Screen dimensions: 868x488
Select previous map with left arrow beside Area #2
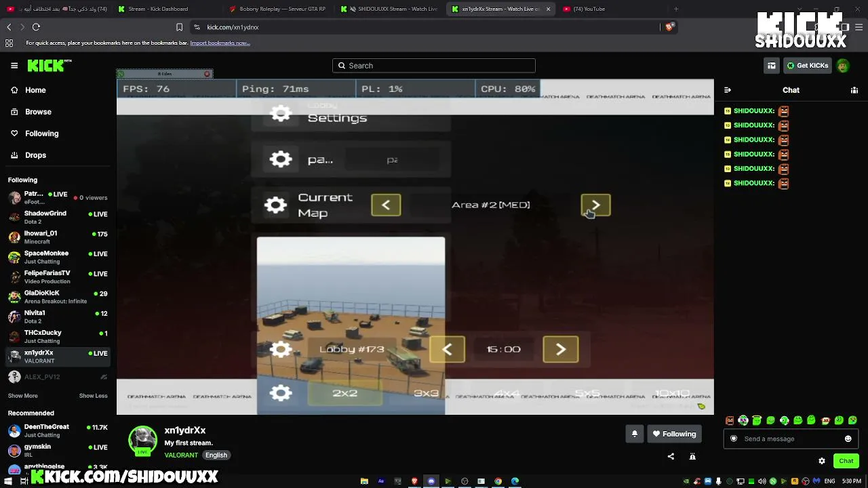click(386, 205)
